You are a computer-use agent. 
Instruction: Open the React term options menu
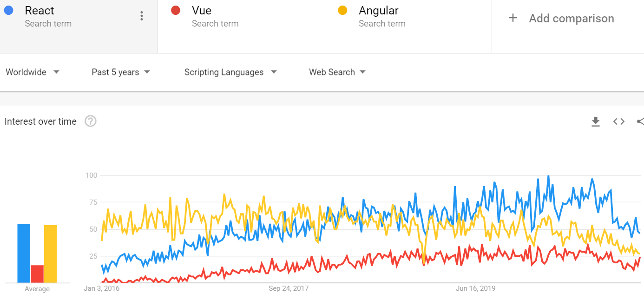click(142, 16)
